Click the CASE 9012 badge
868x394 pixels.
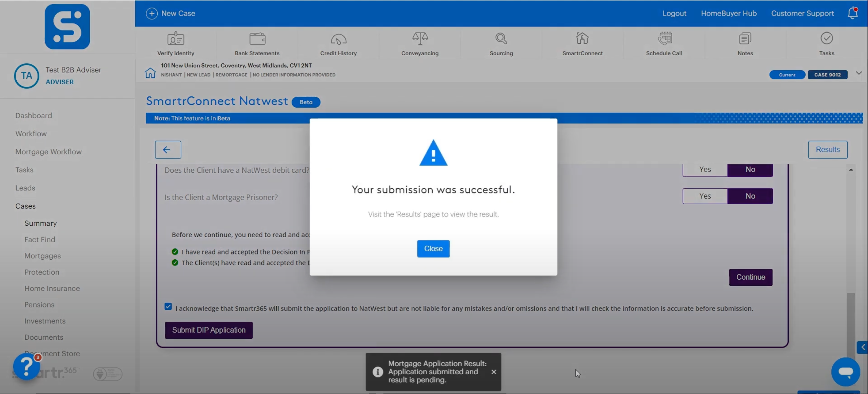pos(827,75)
